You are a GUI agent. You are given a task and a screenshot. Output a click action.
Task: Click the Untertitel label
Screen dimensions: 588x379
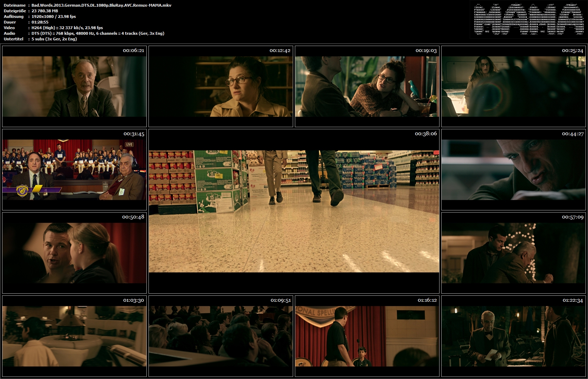pos(14,39)
